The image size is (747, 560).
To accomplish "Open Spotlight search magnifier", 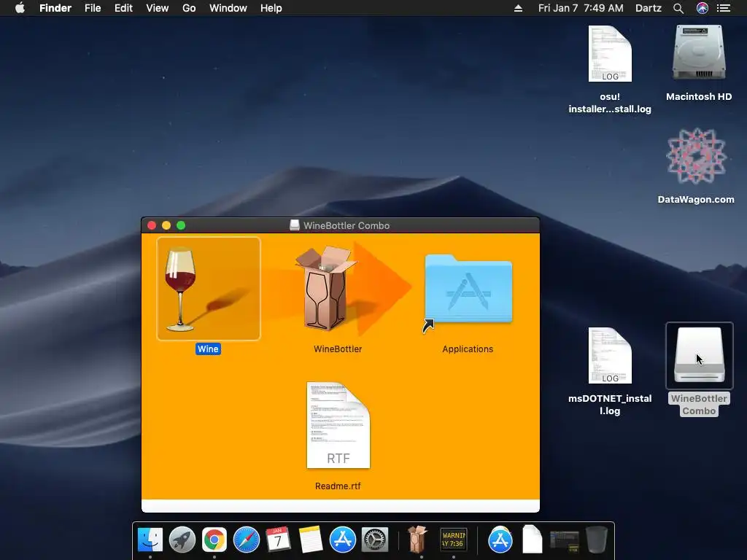I will pyautogui.click(x=678, y=8).
